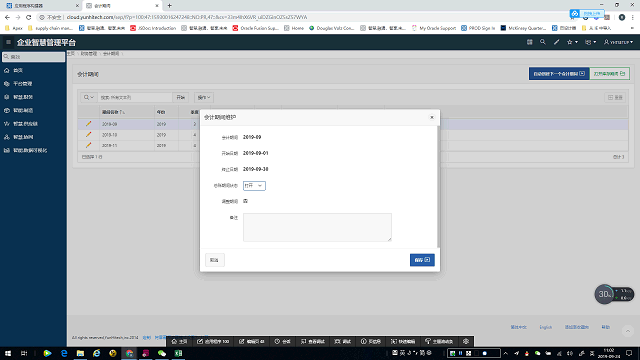Click the Debug item in the developer toolbar
This screenshot has height=360, width=640.
point(343,341)
